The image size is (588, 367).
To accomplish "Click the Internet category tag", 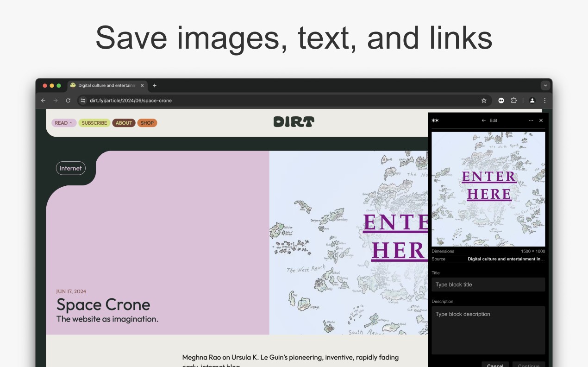I will click(70, 168).
